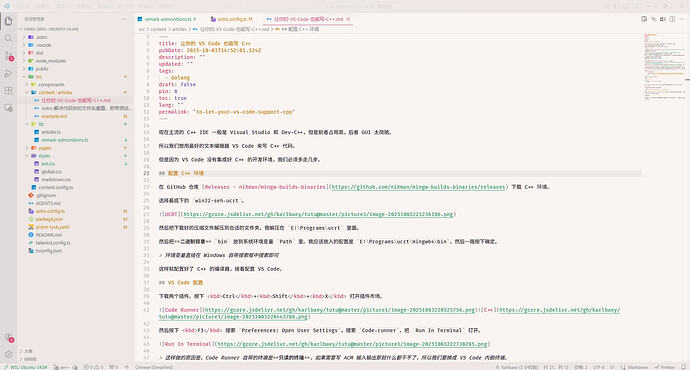This screenshot has width=690, height=370.
Task: Click the Chinese (Simplified) status item
Action: (x=154, y=367)
